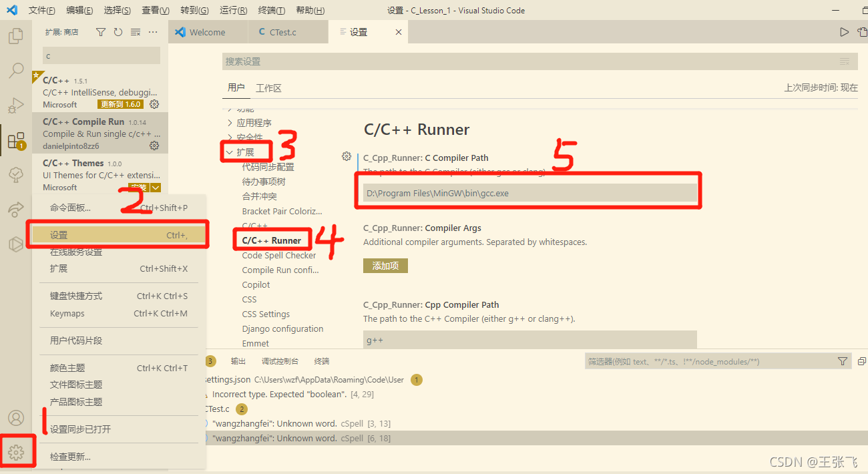Close the 设置 editor tab
Viewport: 868px width, 474px height.
tap(399, 32)
